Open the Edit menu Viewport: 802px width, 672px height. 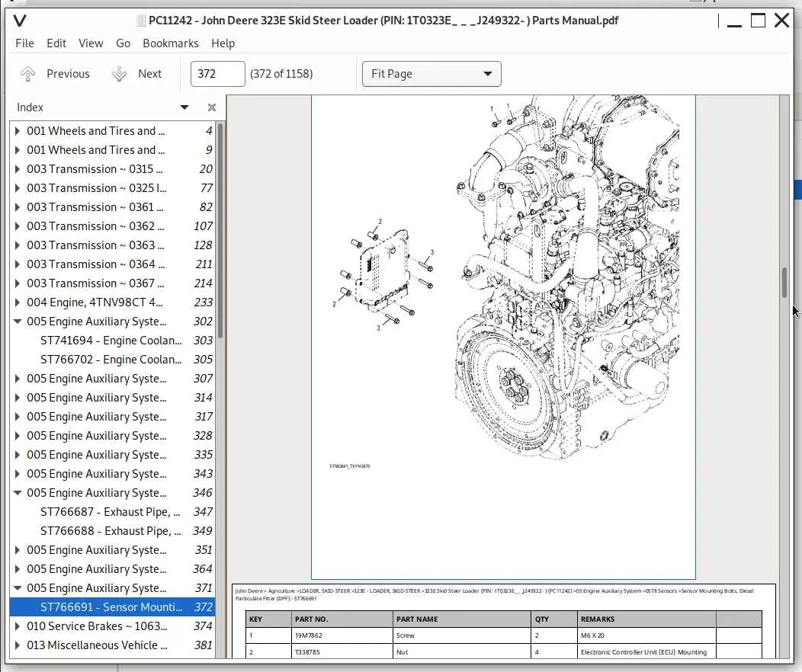click(x=56, y=43)
